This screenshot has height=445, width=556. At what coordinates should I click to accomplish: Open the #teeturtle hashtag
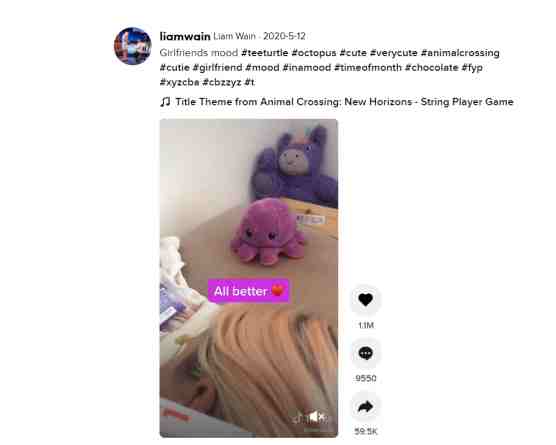pyautogui.click(x=265, y=53)
